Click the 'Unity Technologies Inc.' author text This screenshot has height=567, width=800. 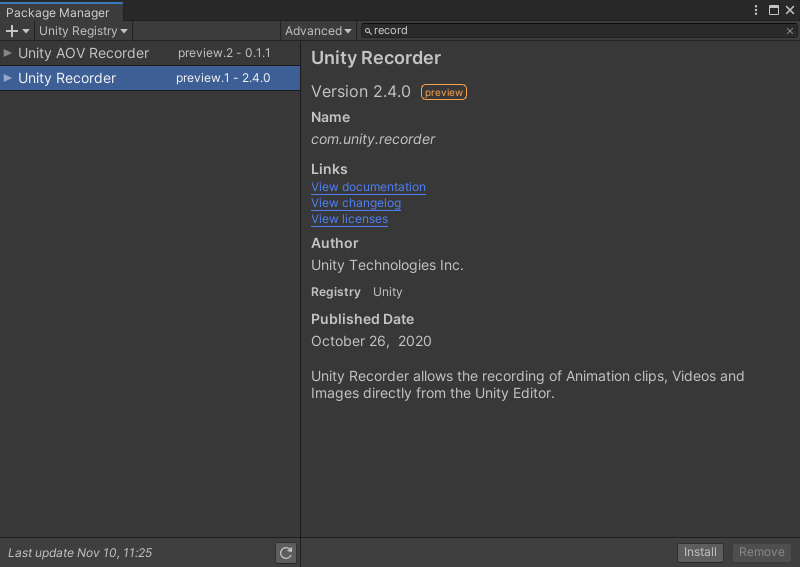click(x=387, y=265)
